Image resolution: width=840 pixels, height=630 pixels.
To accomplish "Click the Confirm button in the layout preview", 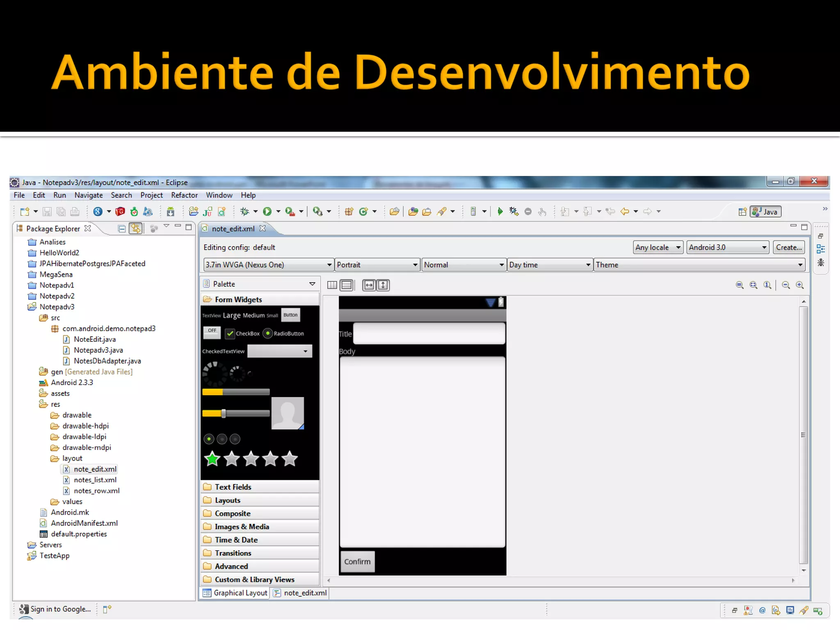I will [357, 562].
